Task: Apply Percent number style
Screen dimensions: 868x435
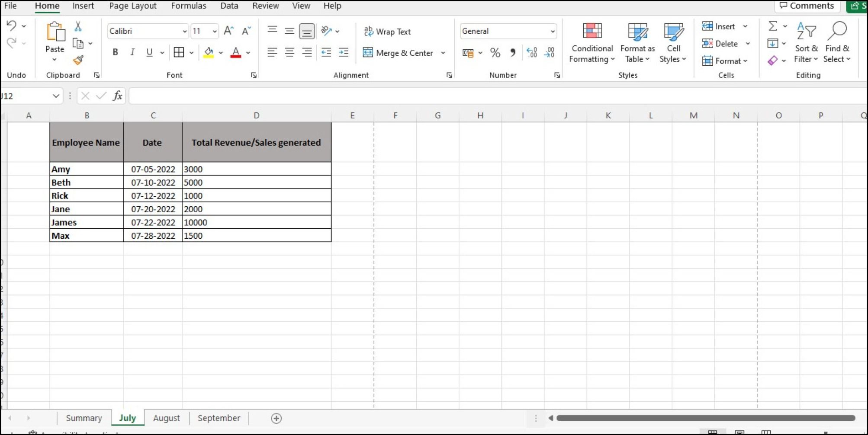Action: coord(495,52)
